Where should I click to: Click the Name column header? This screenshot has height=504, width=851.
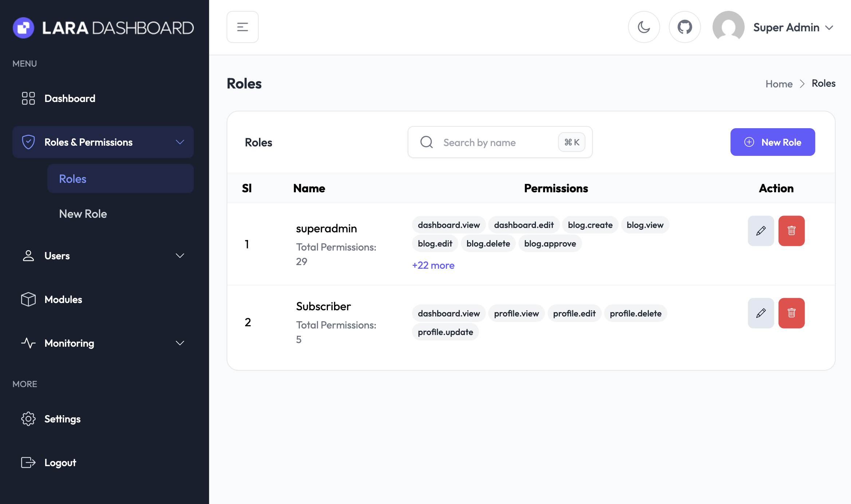pyautogui.click(x=309, y=188)
